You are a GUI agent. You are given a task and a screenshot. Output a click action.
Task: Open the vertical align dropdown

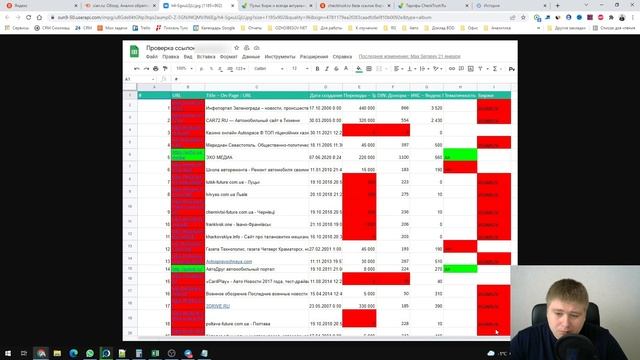tap(411, 69)
